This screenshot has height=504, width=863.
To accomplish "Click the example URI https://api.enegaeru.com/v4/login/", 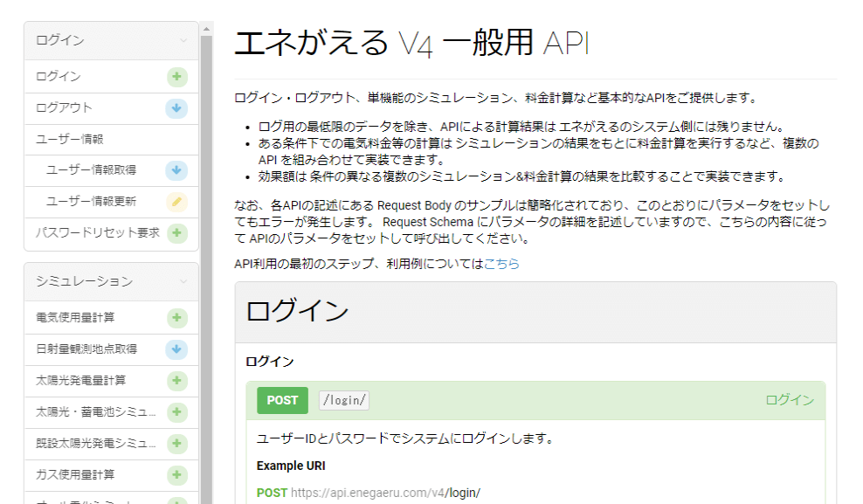I will click(x=385, y=493).
